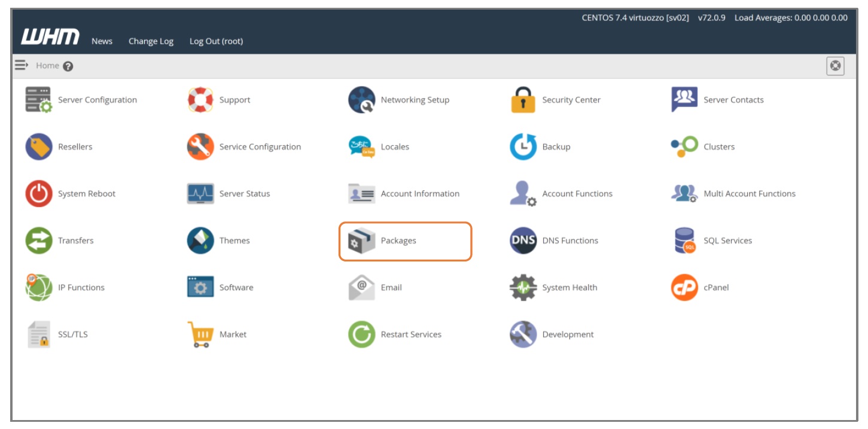Click the Locales speech bubble icon

(x=362, y=147)
